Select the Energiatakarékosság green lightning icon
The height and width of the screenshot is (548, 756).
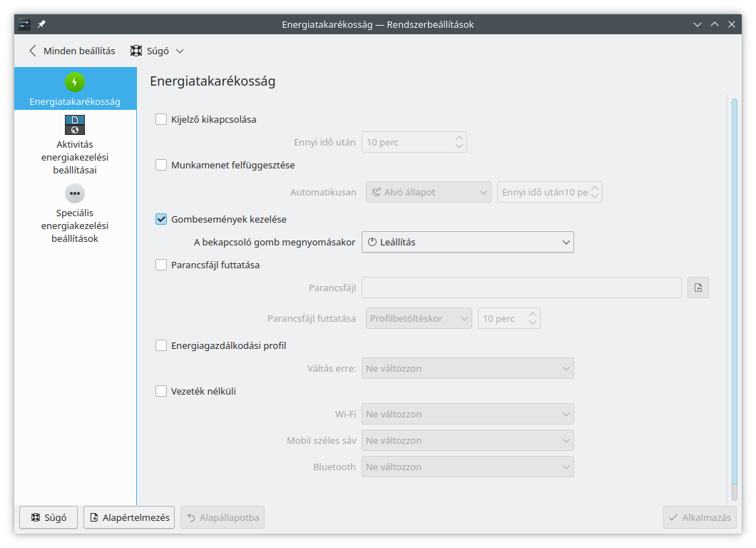coord(75,82)
